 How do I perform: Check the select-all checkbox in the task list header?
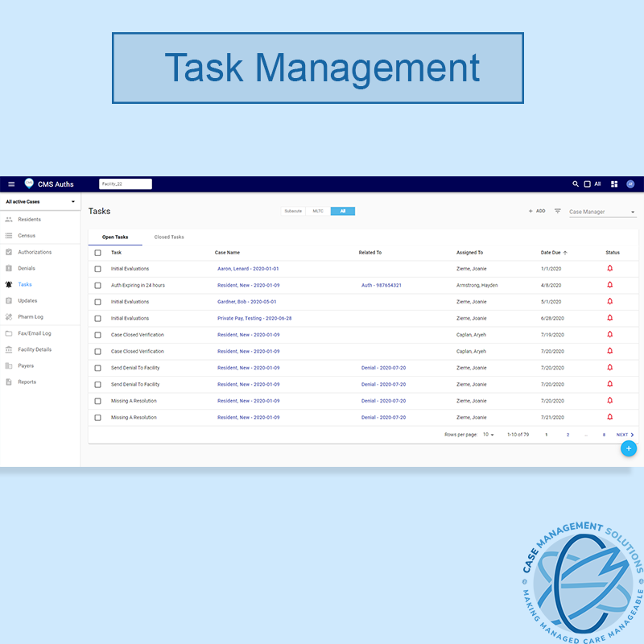(x=98, y=252)
